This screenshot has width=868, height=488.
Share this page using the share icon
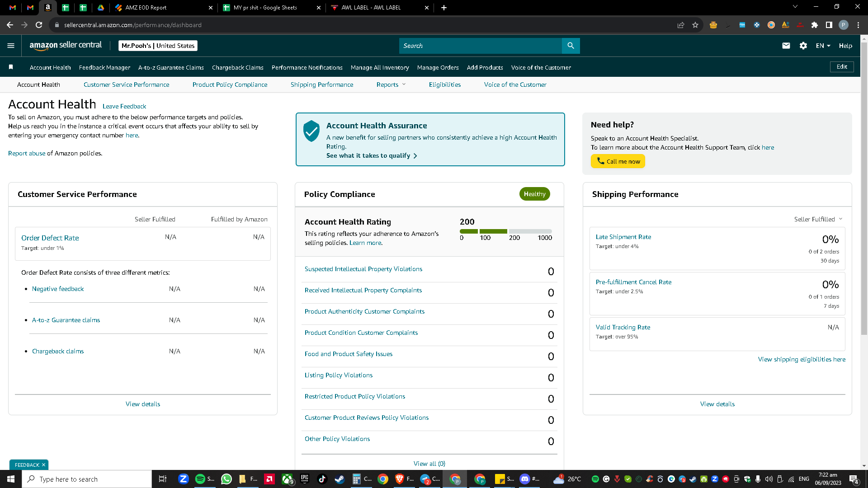point(681,25)
